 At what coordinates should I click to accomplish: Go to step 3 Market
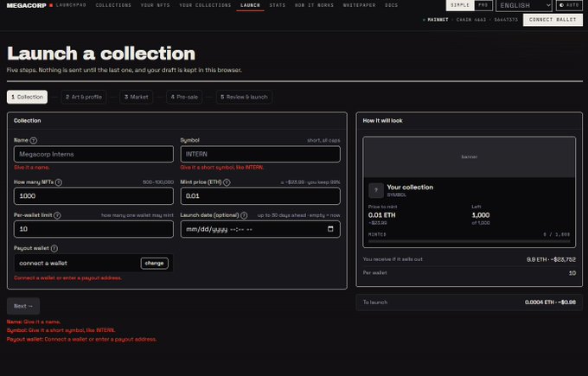tap(136, 97)
